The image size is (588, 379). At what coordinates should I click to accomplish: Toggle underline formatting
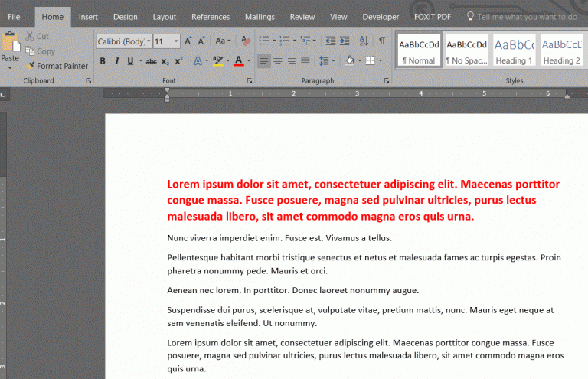pos(130,61)
